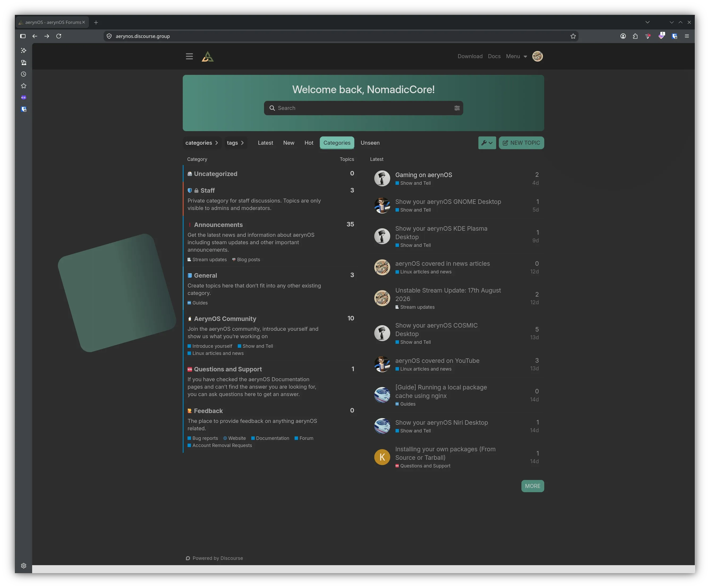Screen dimensions: 710x588
Task: Switch to Hot tab
Action: pos(309,143)
